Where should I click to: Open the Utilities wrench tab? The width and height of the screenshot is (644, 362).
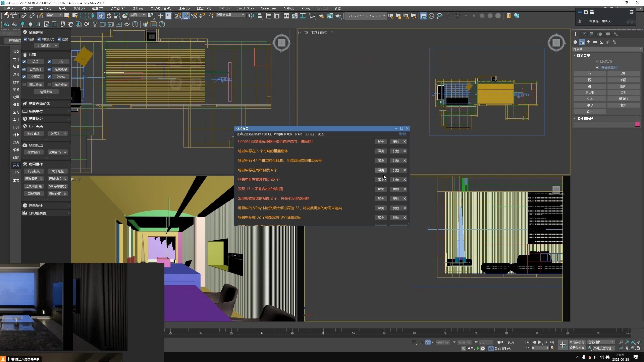[x=616, y=34]
